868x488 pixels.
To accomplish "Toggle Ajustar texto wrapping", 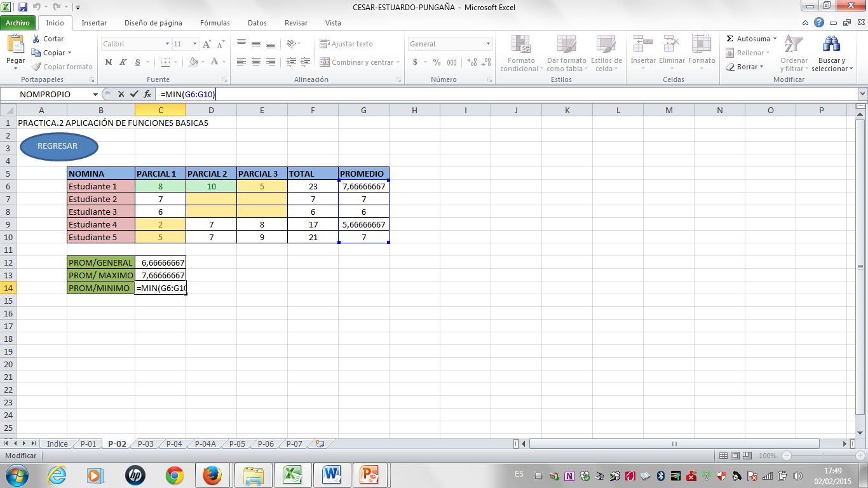I will pyautogui.click(x=346, y=44).
